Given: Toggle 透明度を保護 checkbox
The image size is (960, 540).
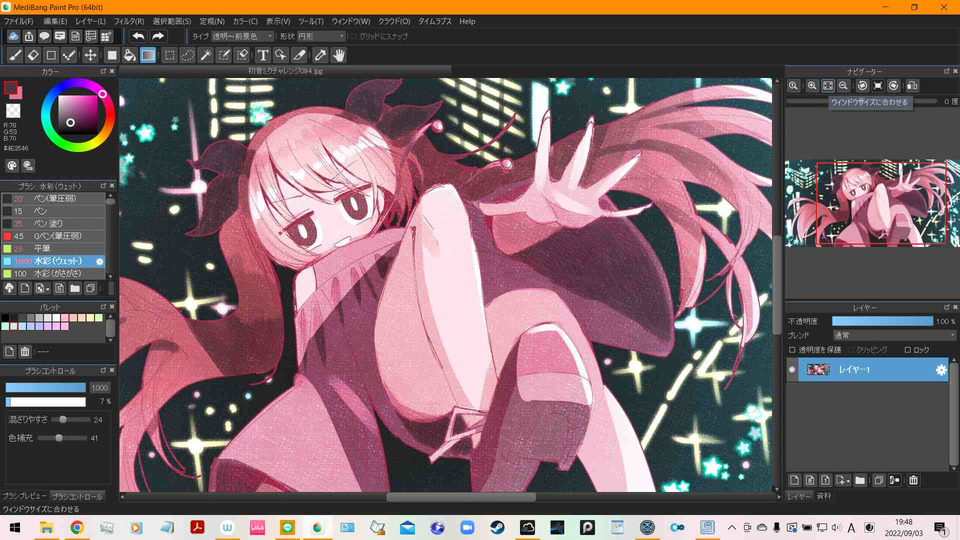Looking at the screenshot, I should click(792, 350).
